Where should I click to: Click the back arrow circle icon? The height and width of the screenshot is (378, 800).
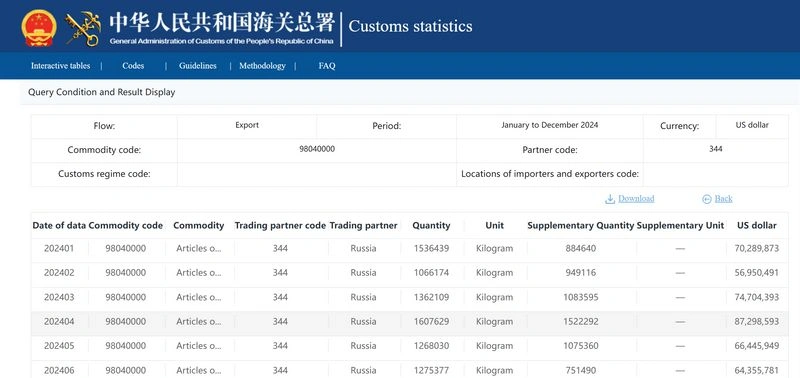tap(707, 199)
